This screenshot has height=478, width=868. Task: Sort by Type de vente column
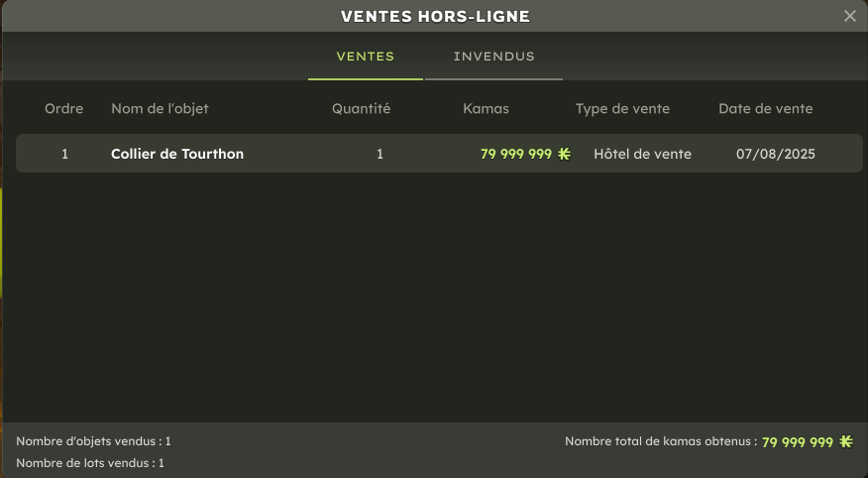point(623,108)
